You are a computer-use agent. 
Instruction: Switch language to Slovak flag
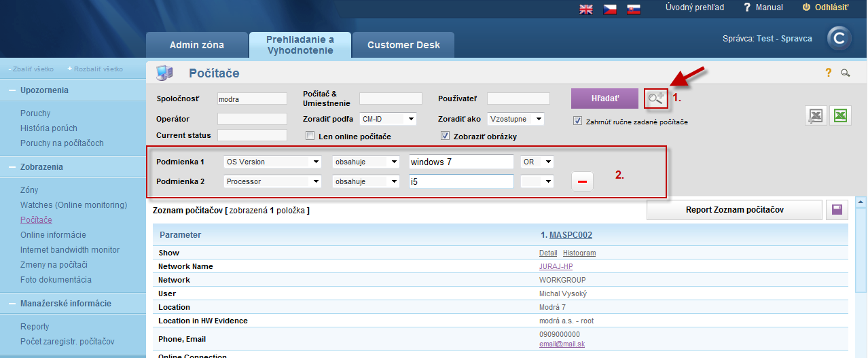[x=633, y=9]
